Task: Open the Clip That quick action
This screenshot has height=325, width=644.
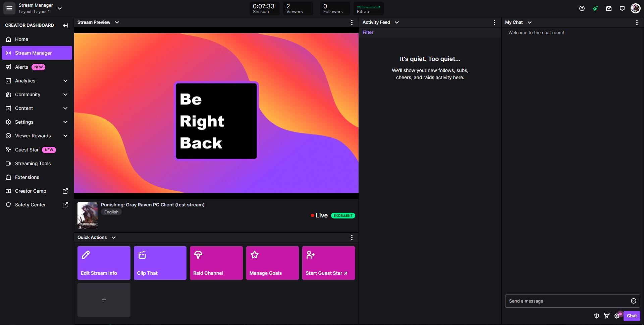Action: coord(160,263)
